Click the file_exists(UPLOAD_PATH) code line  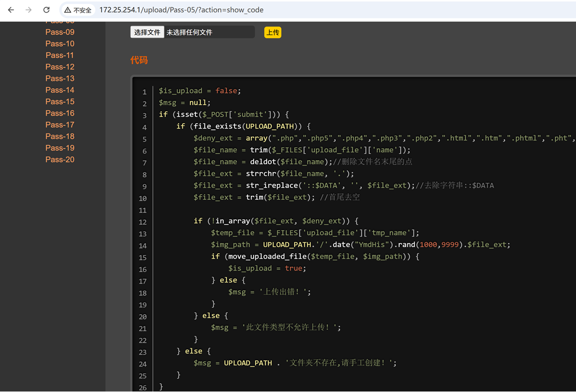pos(243,126)
